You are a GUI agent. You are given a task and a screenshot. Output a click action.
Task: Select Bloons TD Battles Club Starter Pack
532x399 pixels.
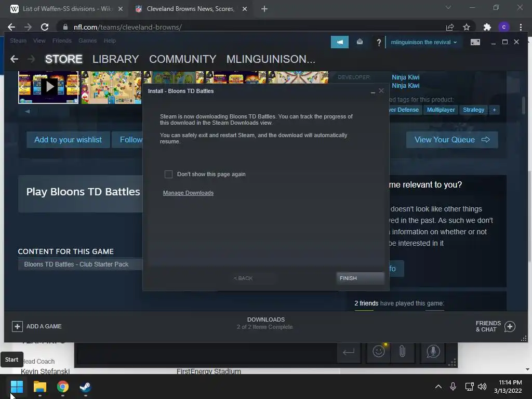(x=80, y=264)
